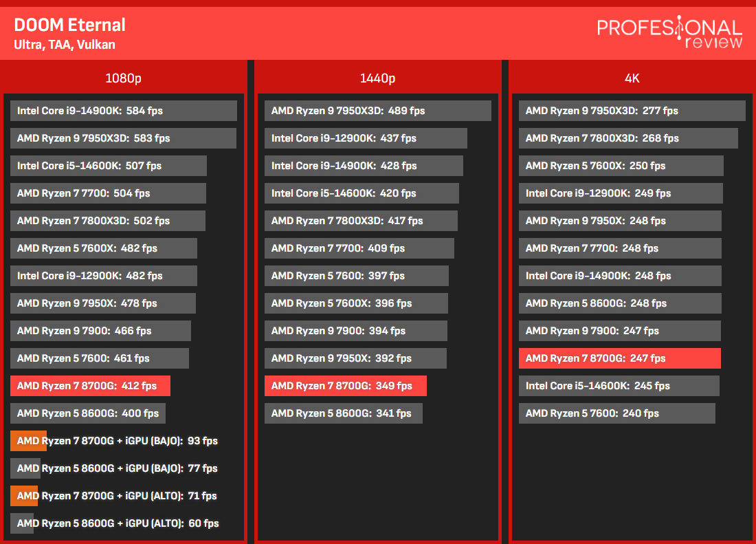Click 'AMD Ryzen 7 7700: 504 fps' bar
Viewport: 756px width, 544px height.
click(108, 193)
